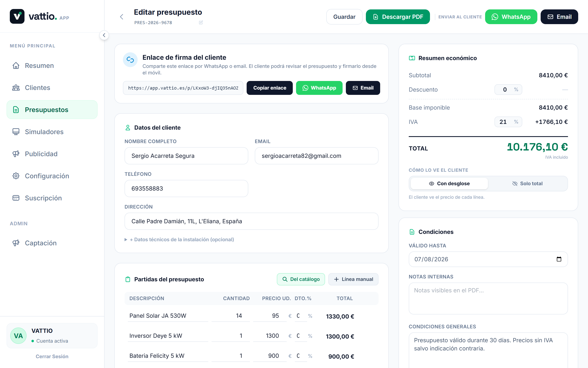Viewport: 588px width, 368px height.
Task: Share link with Email button in card
Action: (363, 88)
